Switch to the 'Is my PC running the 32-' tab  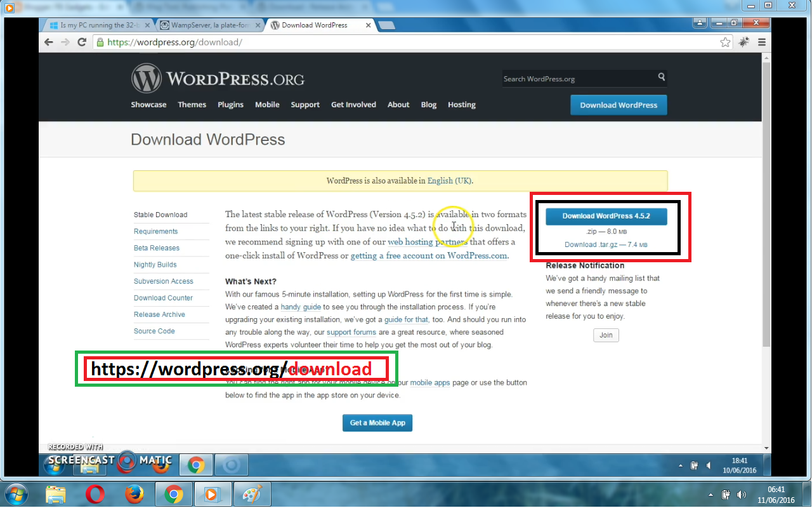coord(98,25)
